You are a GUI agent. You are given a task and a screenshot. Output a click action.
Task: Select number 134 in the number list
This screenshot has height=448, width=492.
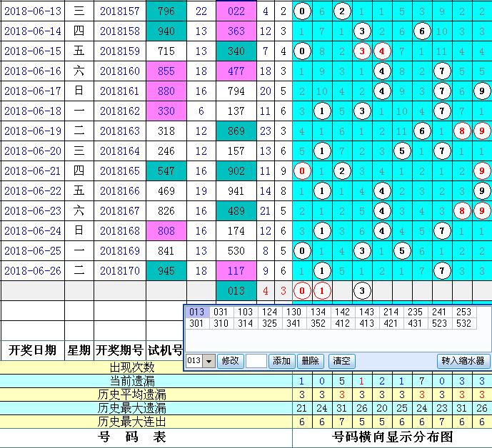(x=318, y=312)
